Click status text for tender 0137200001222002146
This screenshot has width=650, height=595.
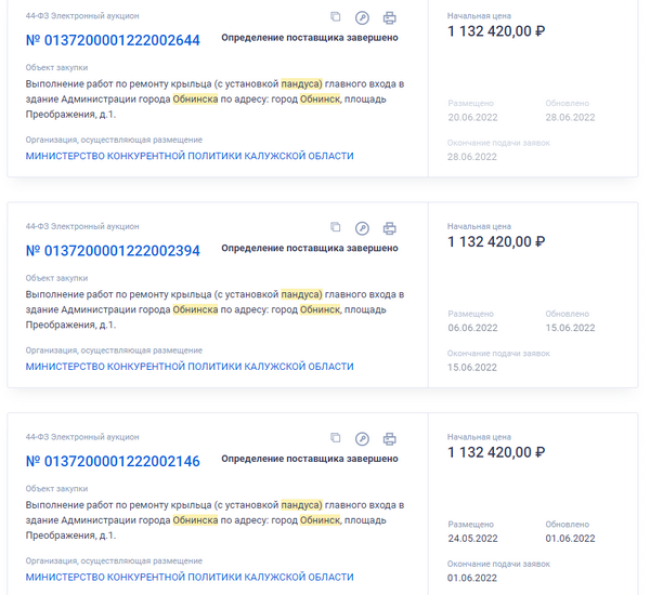(x=310, y=459)
